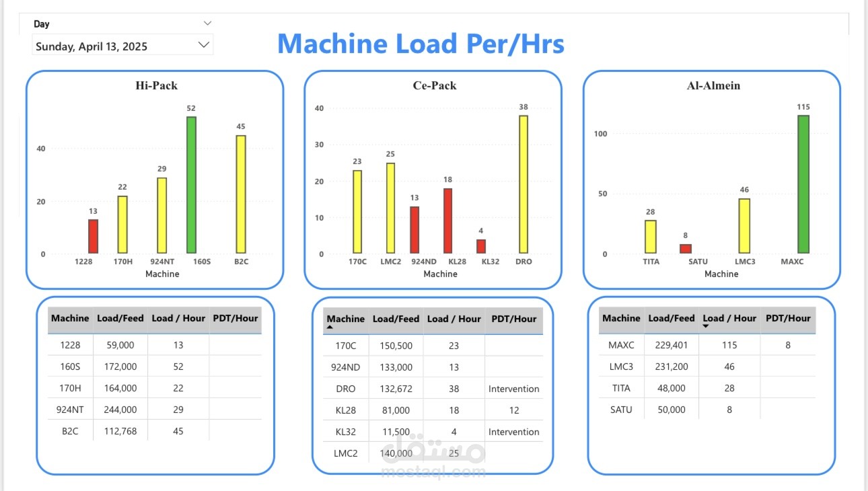Select the small KL32 bar labeled 4
Viewport: 868px width, 491px height.
481,246
